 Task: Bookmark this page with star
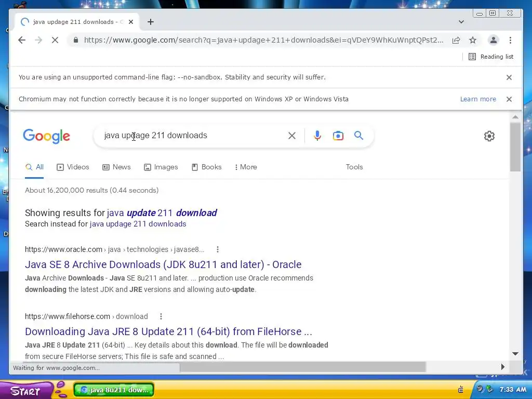coord(473,40)
